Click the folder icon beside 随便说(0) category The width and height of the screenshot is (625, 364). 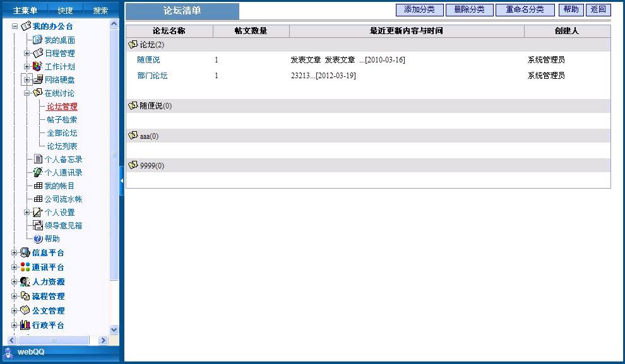(133, 105)
